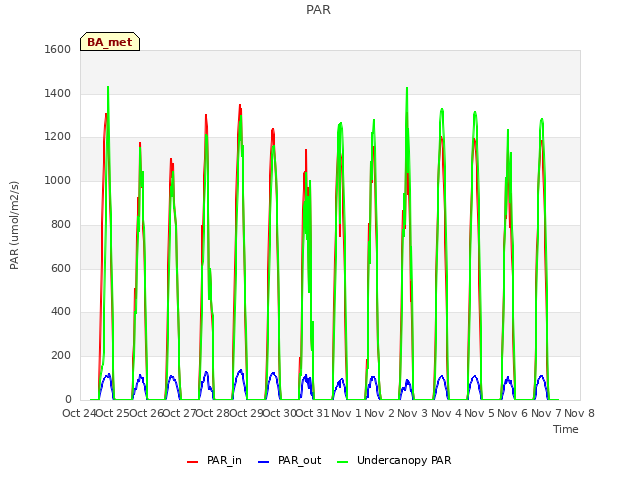640x480 pixels.
Task: Click the 1400 y-axis tick value
Action: 58,93
